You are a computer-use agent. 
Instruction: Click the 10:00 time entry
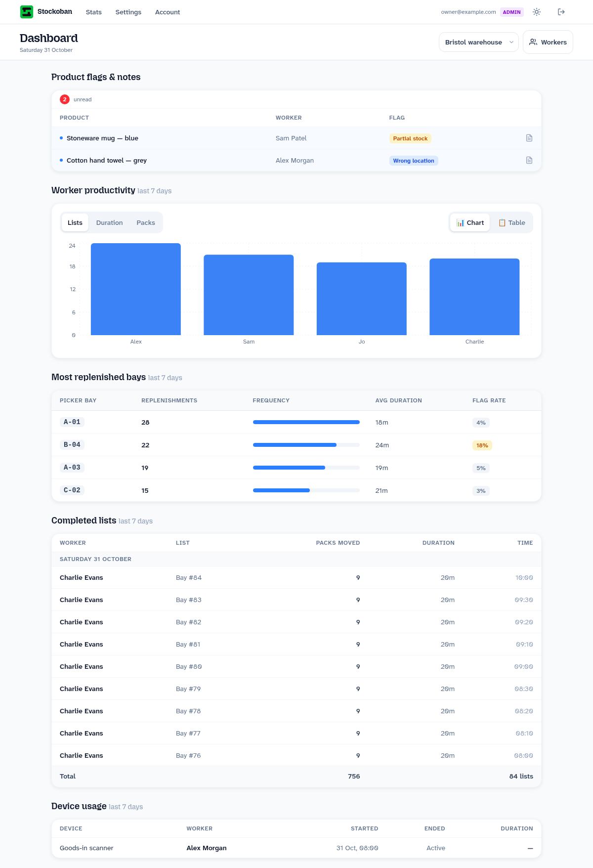pyautogui.click(x=524, y=577)
